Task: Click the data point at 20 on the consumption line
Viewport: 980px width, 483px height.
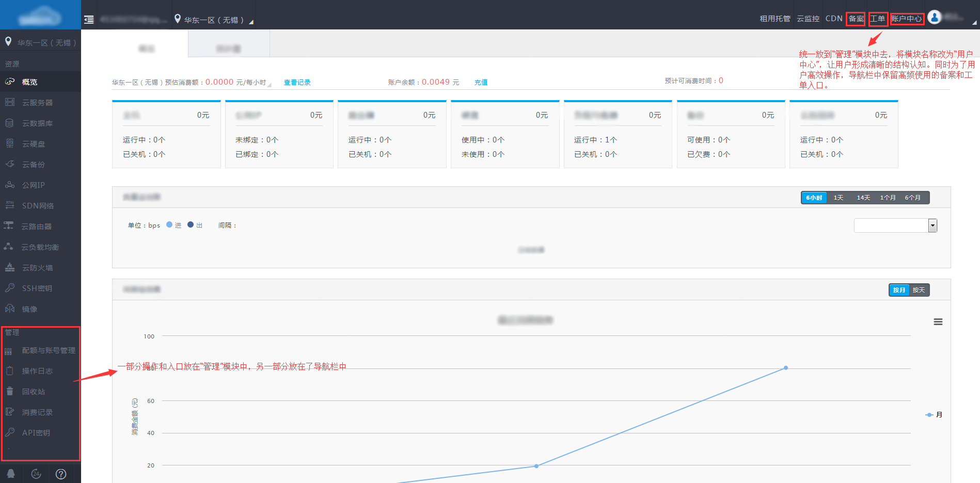Action: tap(536, 466)
